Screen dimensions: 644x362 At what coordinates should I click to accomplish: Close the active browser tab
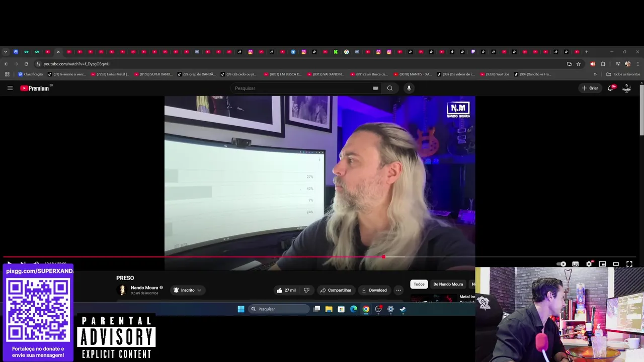click(x=58, y=52)
